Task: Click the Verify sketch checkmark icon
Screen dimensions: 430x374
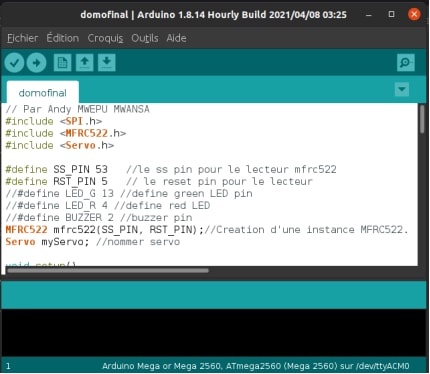Action: coord(14,63)
